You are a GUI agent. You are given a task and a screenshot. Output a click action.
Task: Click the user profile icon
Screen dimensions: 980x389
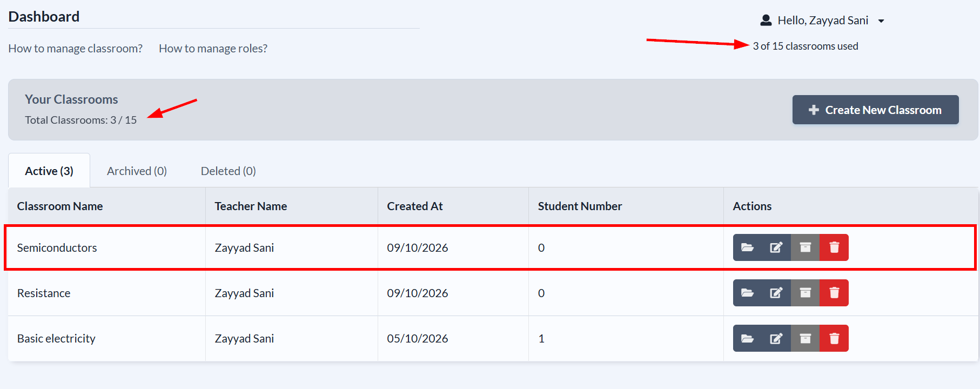766,21
